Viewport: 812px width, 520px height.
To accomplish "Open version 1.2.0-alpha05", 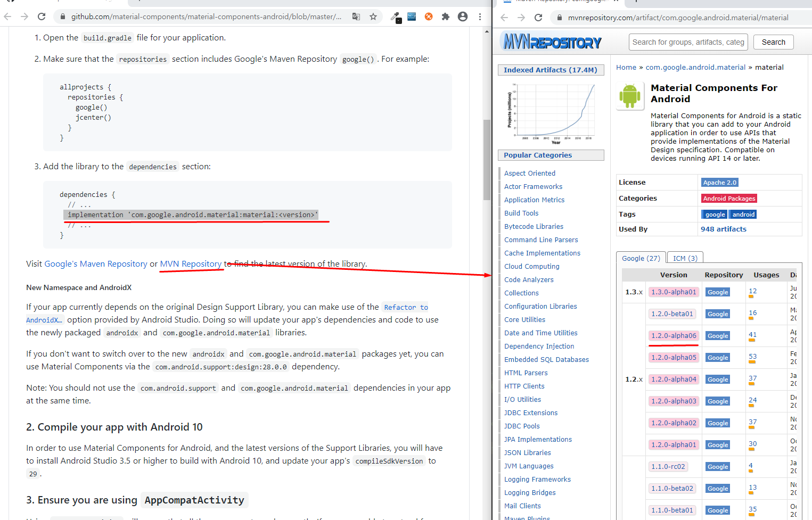I will coord(674,358).
